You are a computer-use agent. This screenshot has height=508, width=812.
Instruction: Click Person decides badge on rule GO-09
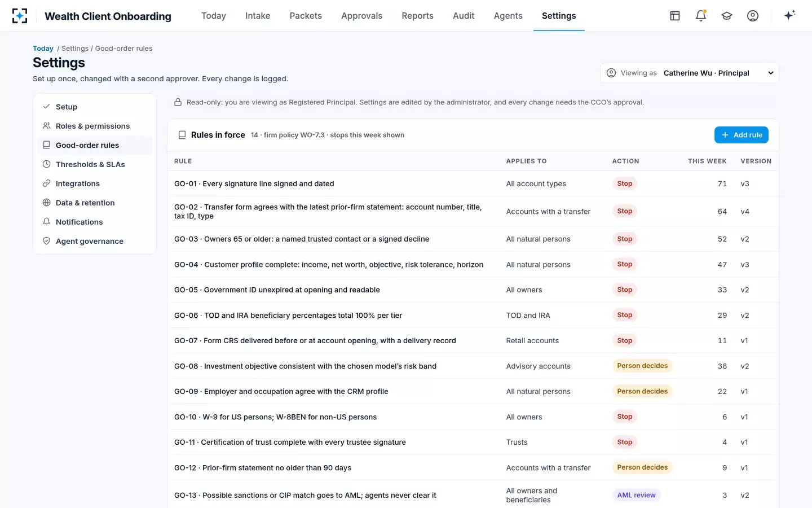click(642, 391)
